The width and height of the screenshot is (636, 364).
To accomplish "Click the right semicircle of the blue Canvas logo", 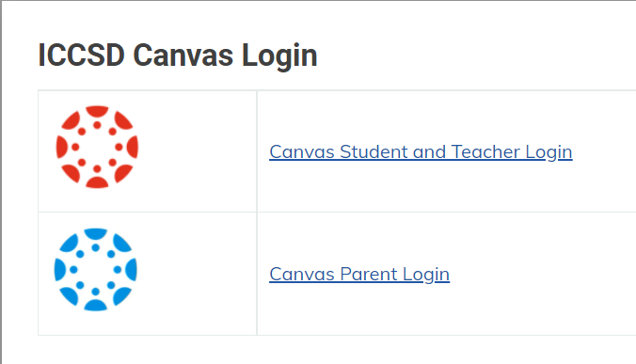I will coord(132,270).
